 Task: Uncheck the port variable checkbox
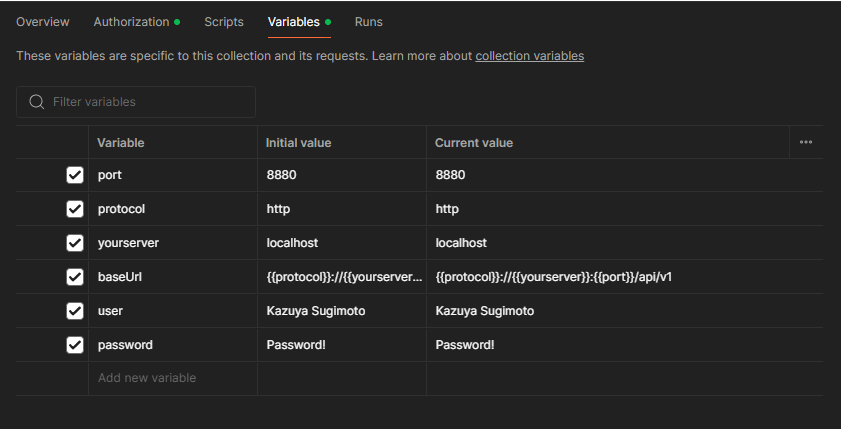click(75, 175)
